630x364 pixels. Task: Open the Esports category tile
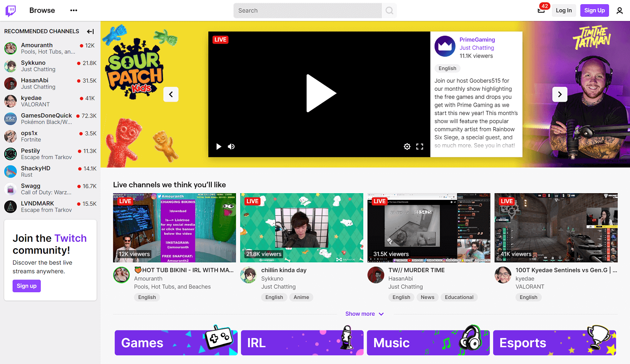[x=554, y=343]
